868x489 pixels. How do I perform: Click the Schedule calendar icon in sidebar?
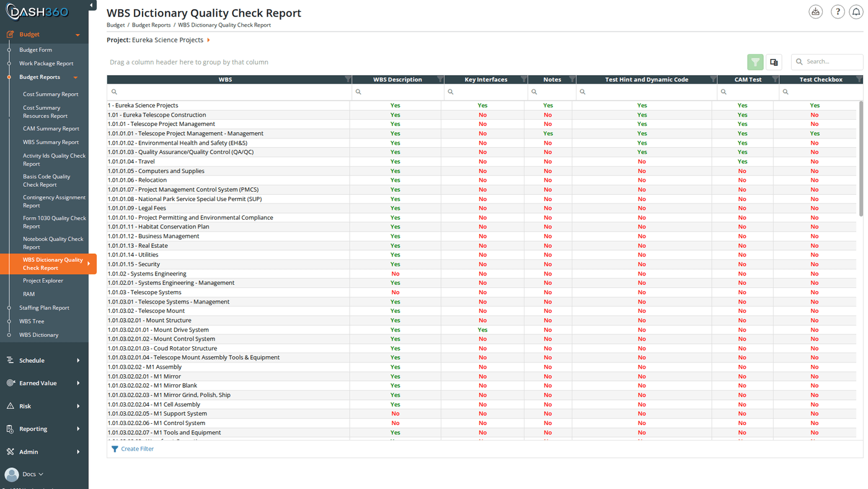click(x=10, y=360)
